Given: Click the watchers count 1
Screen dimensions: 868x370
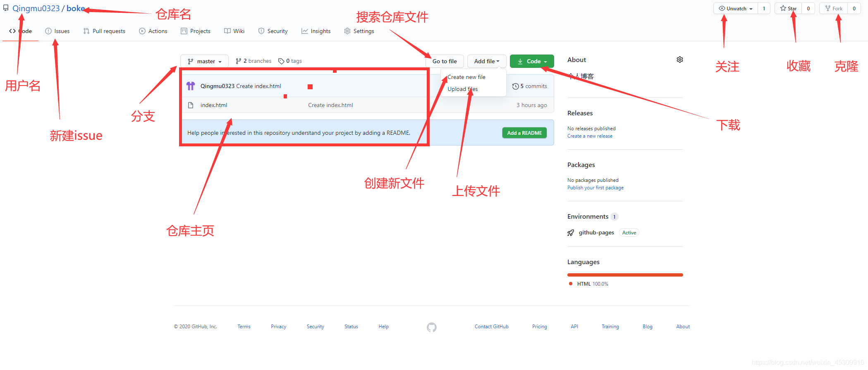Looking at the screenshot, I should point(764,8).
